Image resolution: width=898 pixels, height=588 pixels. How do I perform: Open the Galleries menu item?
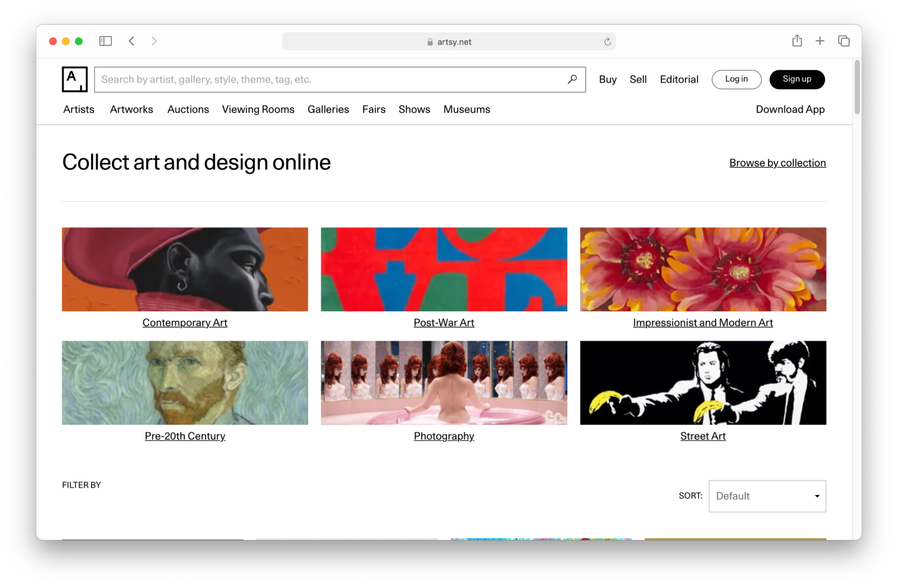pyautogui.click(x=328, y=110)
